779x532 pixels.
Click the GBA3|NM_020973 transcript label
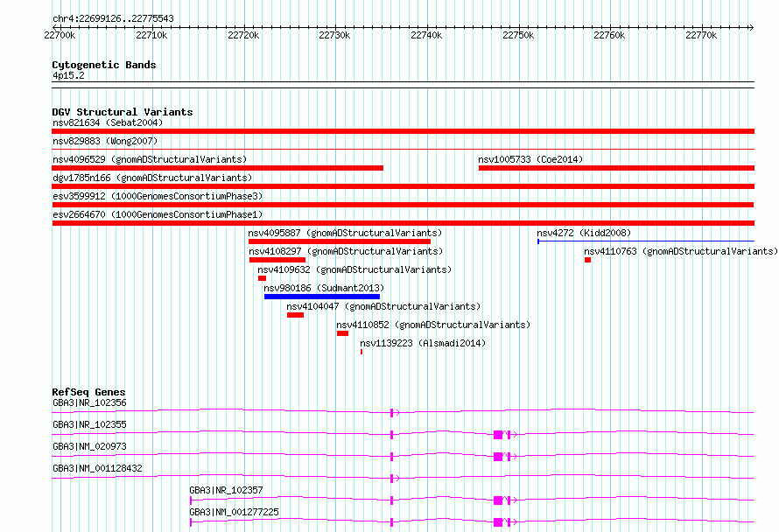(x=89, y=446)
